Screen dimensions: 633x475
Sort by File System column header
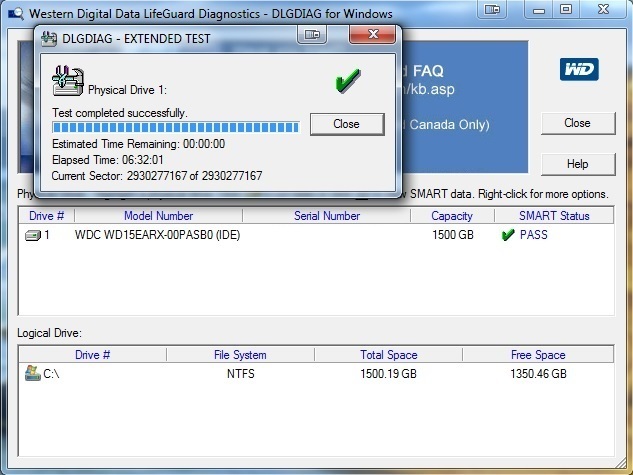(x=240, y=355)
